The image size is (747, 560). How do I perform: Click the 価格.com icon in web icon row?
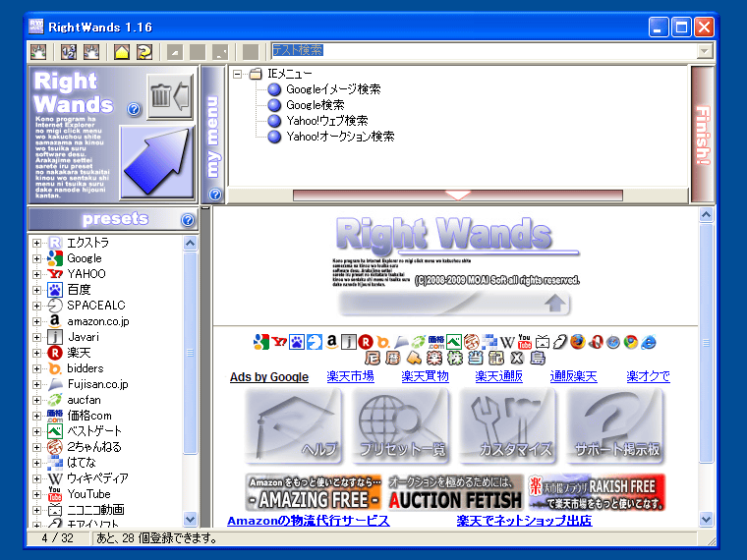435,342
